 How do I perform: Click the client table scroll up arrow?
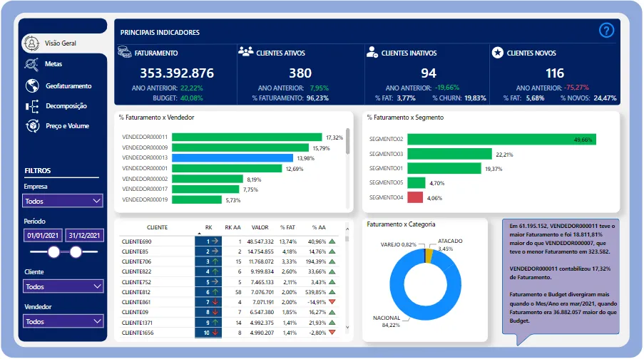point(347,229)
